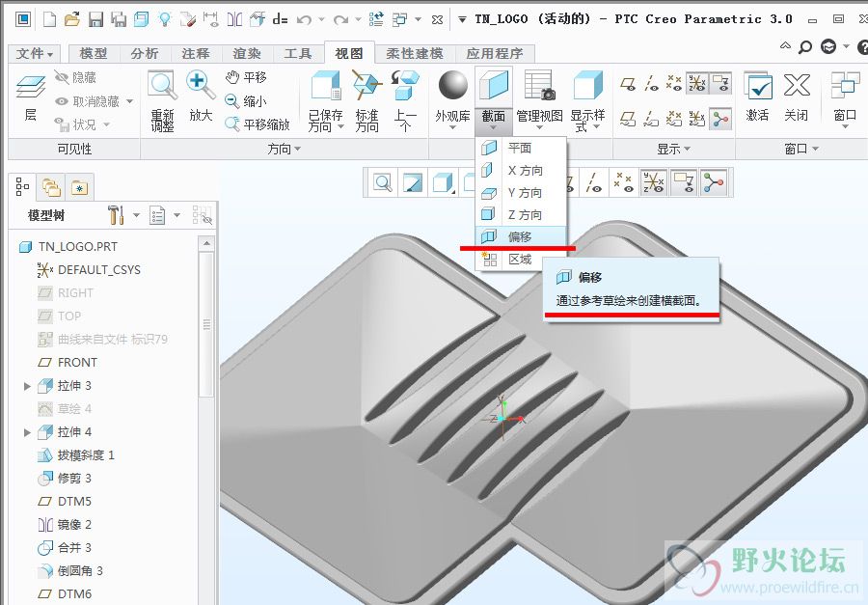Expand the 拉伸 3 feature node
868x605 pixels.
(x=27, y=386)
